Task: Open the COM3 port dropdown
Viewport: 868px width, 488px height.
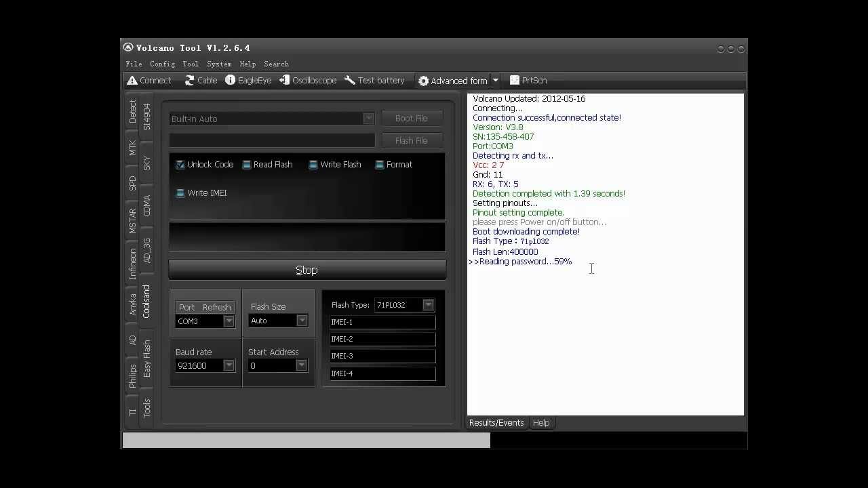Action: click(229, 321)
